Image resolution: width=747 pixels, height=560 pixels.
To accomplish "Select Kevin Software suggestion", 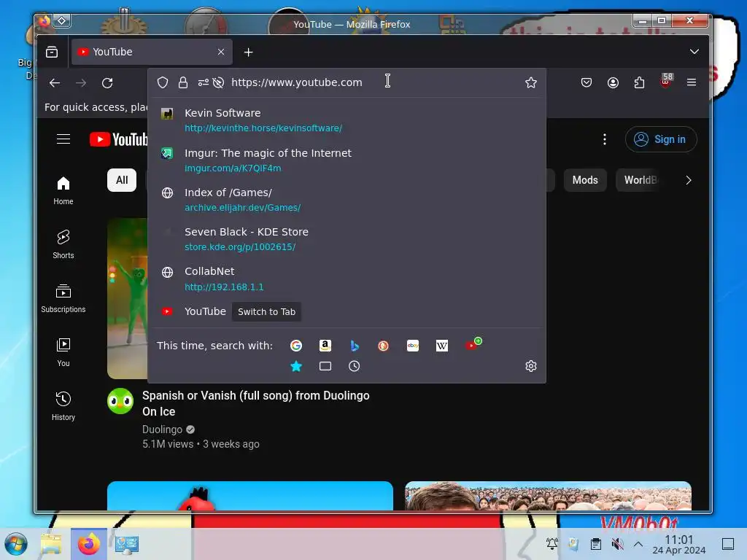I will (x=347, y=120).
